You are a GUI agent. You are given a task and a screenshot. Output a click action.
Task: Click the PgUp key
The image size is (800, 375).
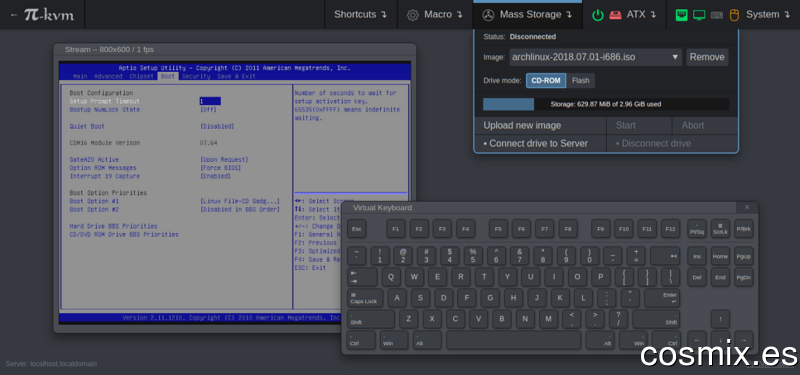(743, 256)
